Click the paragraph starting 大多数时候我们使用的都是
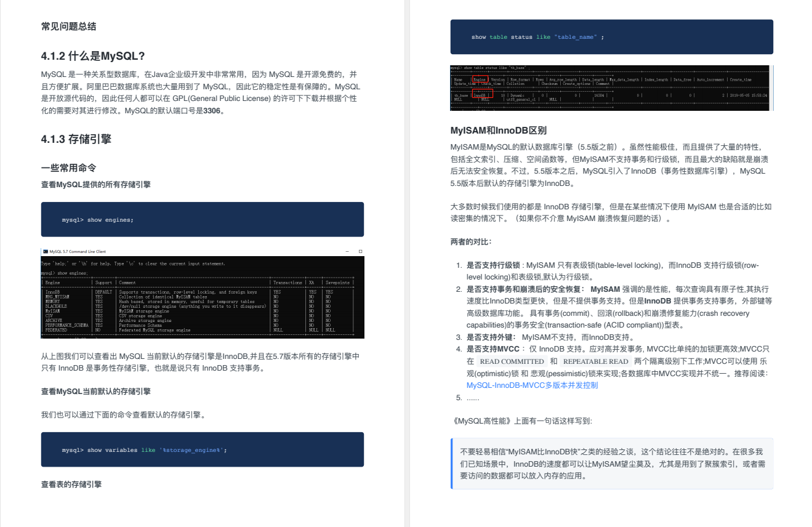The width and height of the screenshot is (812, 527). [x=611, y=212]
